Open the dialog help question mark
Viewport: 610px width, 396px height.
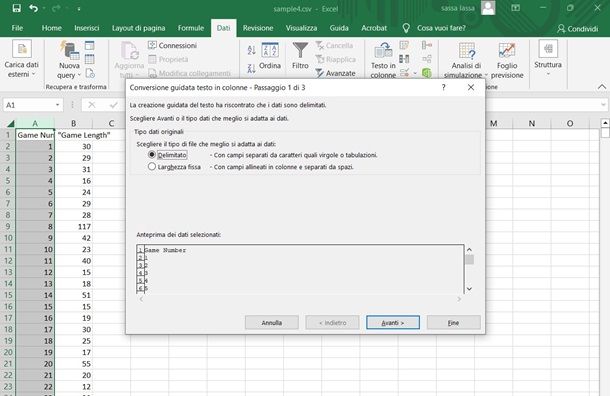443,87
